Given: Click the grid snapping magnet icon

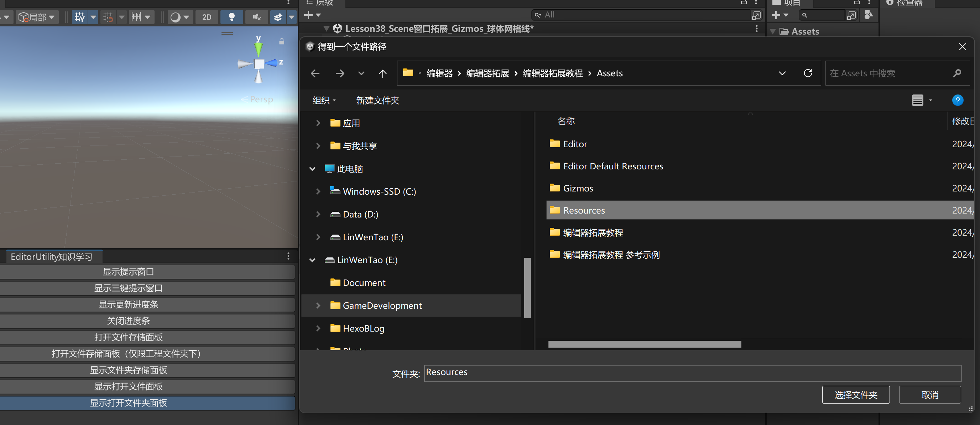Looking at the screenshot, I should point(108,17).
